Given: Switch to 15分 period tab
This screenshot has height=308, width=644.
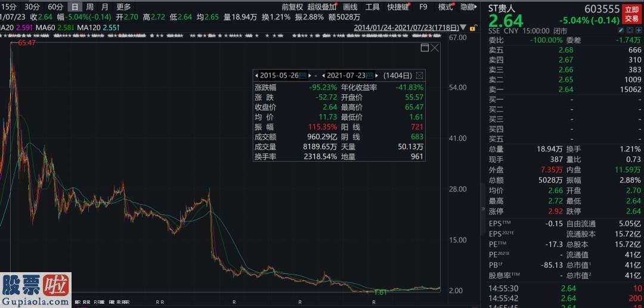Looking at the screenshot, I should click(8, 7).
